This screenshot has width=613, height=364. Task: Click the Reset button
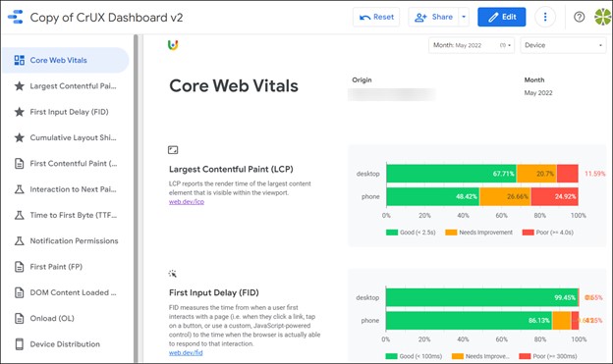pyautogui.click(x=376, y=17)
